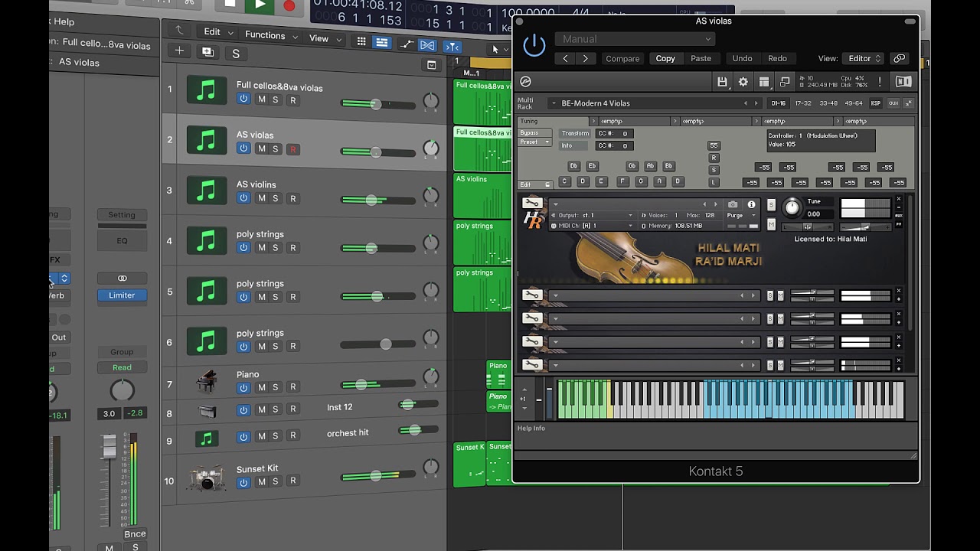Open wrench edit mode for first instrument

coord(532,204)
